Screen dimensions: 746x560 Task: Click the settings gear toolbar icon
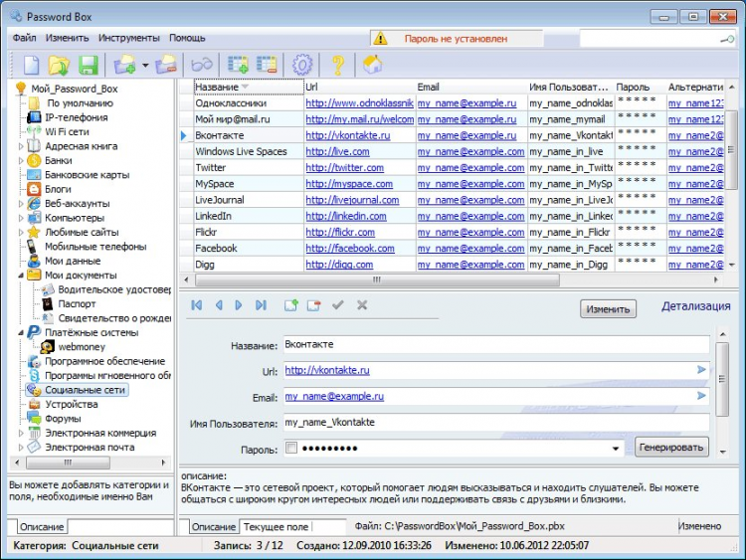click(x=302, y=66)
